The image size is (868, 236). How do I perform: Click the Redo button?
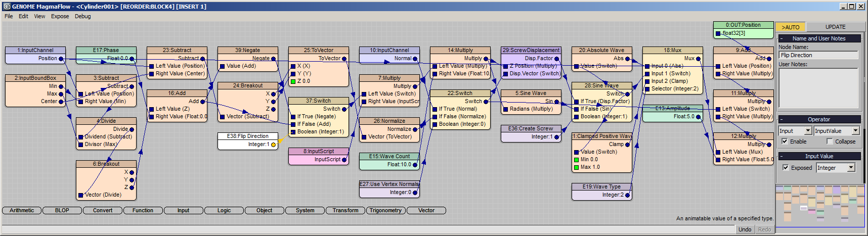tap(764, 229)
